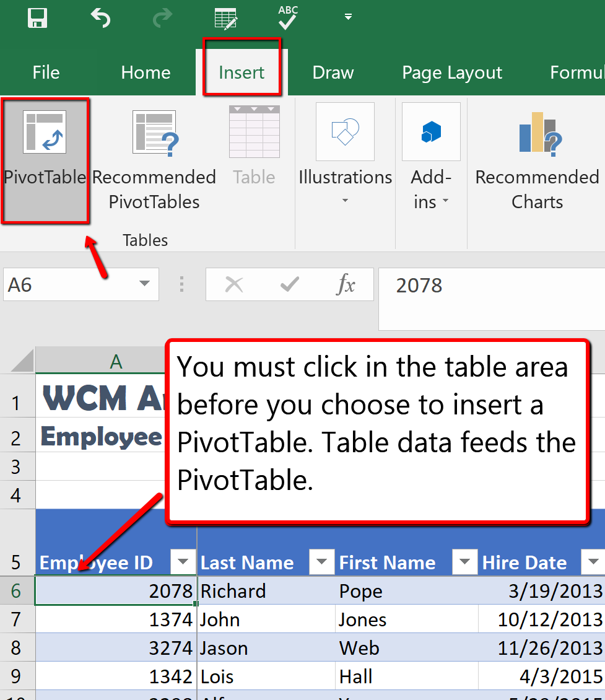Click the Pope cell

(x=406, y=590)
